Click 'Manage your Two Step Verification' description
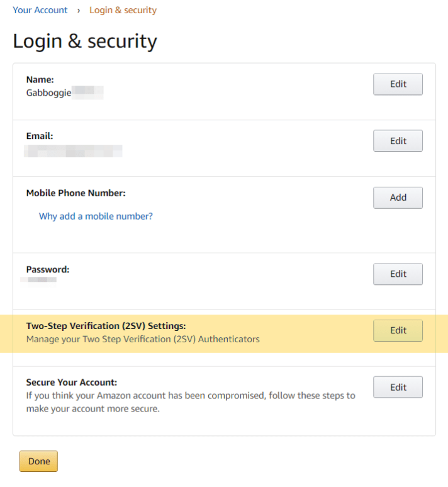The height and width of the screenshot is (487, 448). tap(143, 339)
